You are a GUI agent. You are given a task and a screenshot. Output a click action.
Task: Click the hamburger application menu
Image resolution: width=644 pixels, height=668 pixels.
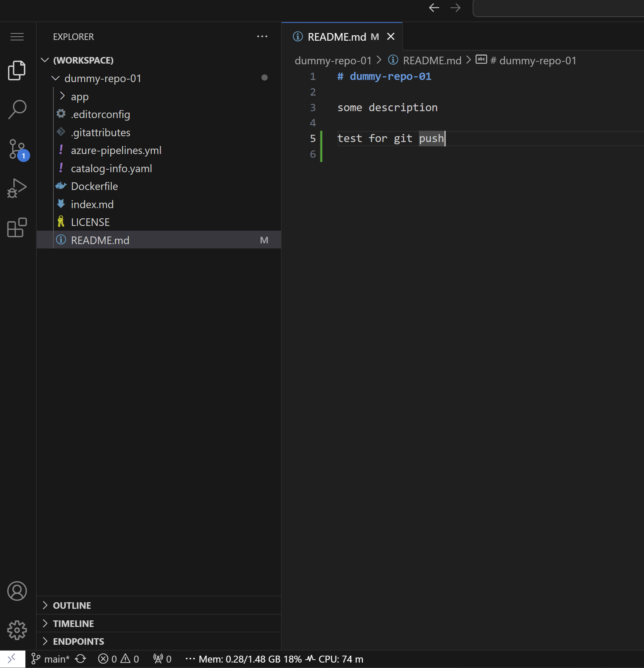tap(17, 37)
